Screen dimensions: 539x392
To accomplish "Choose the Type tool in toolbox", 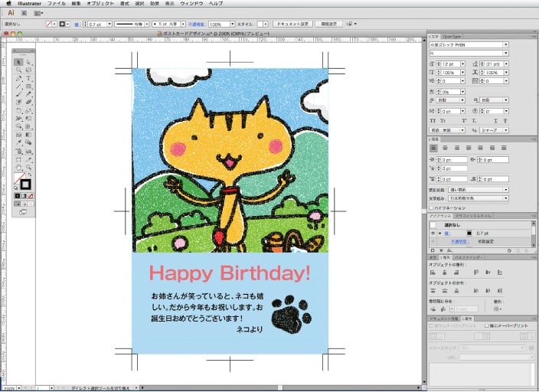I will tap(28, 78).
